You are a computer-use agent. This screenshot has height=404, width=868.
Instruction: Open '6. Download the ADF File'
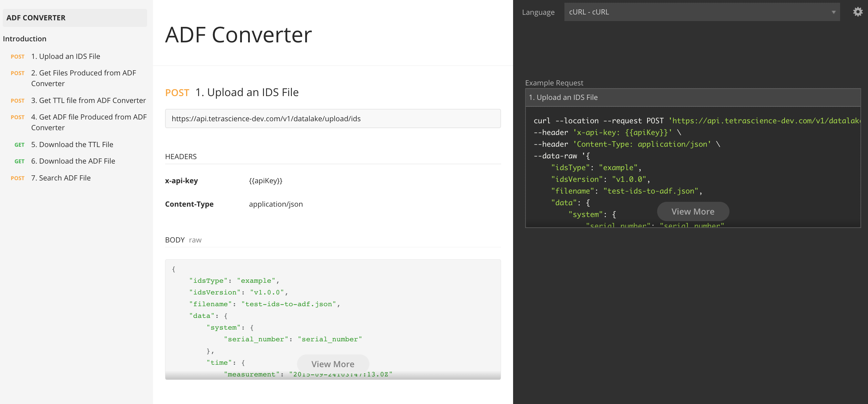click(73, 161)
